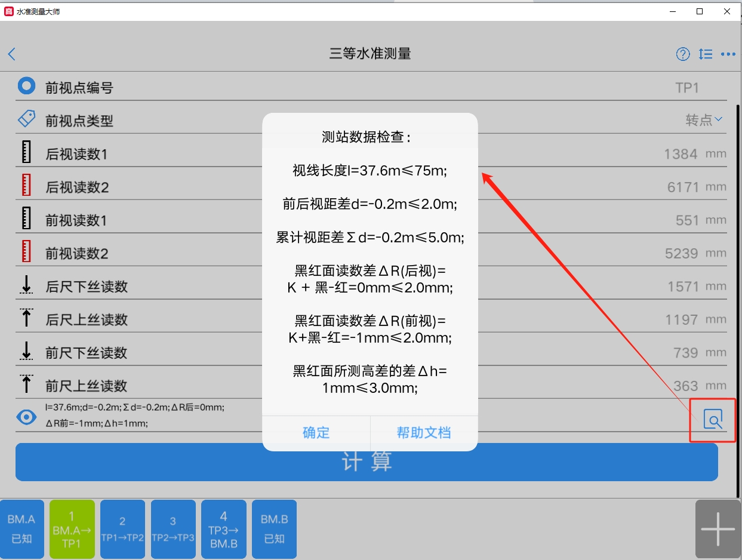Screen dimensions: 742x560
Task: Switch to the BM.A 已知 station tab
Action: (22, 529)
